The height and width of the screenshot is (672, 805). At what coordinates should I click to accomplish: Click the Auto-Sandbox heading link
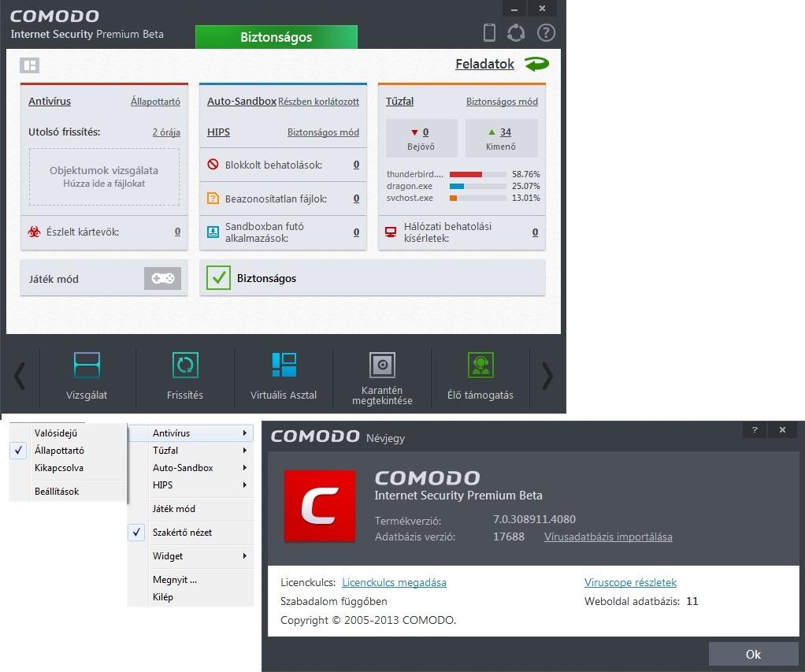coord(242,101)
